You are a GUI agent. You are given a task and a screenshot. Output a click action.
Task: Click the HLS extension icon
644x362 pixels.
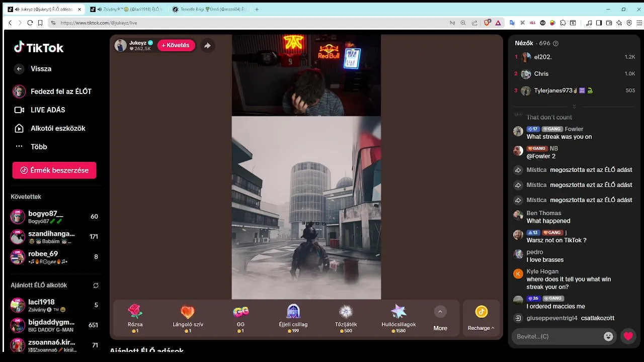point(532,23)
